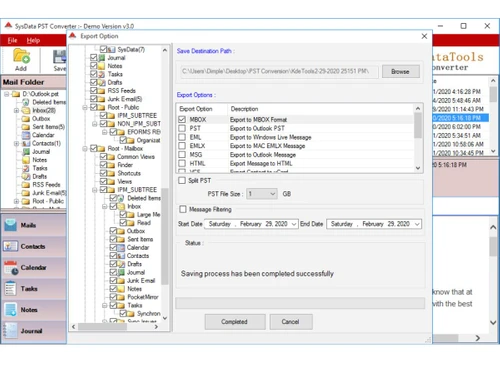This screenshot has width=500, height=375.
Task: Select D:\Outlook.pst root folder icon
Action: pos(16,94)
